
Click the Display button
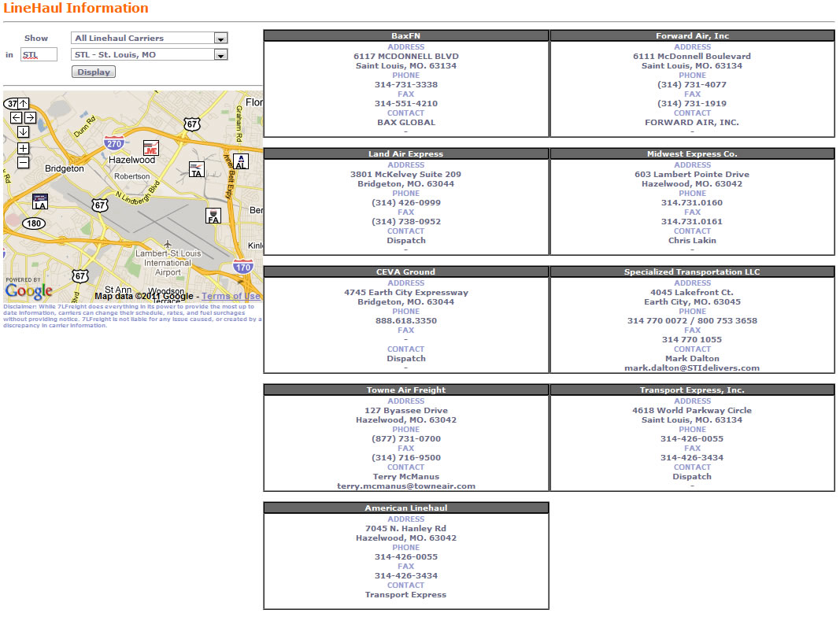pos(94,72)
